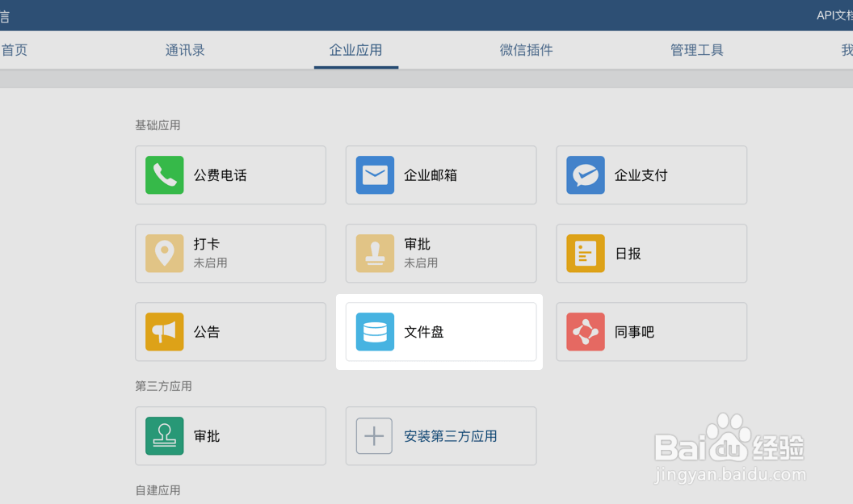Open the highlighted 文件盘 file disk icon
Screen dimensions: 853x504
pyautogui.click(x=374, y=331)
